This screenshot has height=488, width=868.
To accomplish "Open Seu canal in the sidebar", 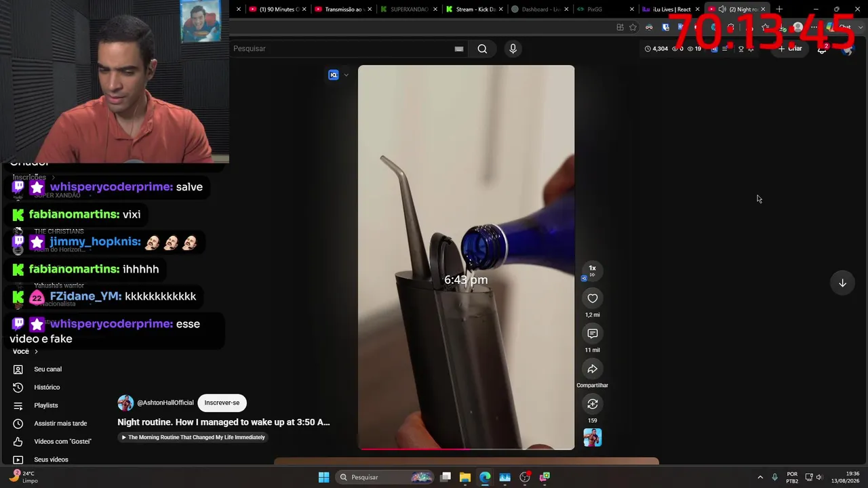I will coord(47,369).
